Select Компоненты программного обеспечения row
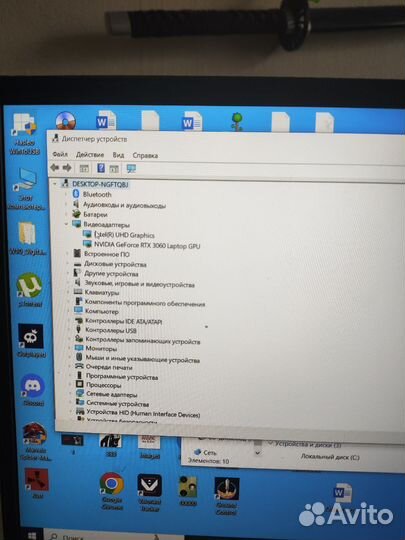 coord(145,303)
